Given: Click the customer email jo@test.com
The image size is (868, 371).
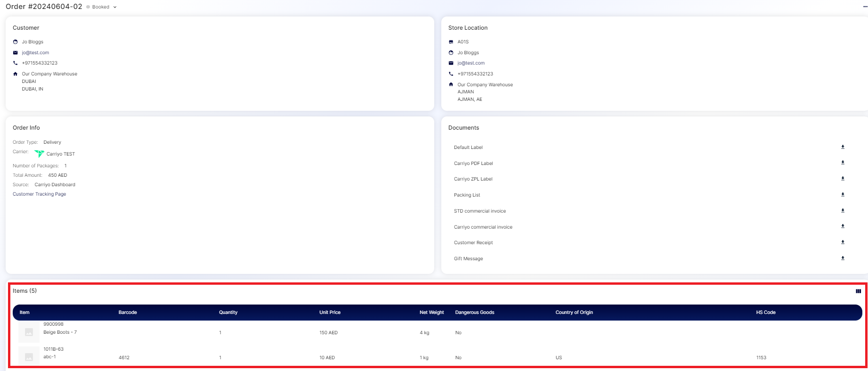Looking at the screenshot, I should pos(35,53).
